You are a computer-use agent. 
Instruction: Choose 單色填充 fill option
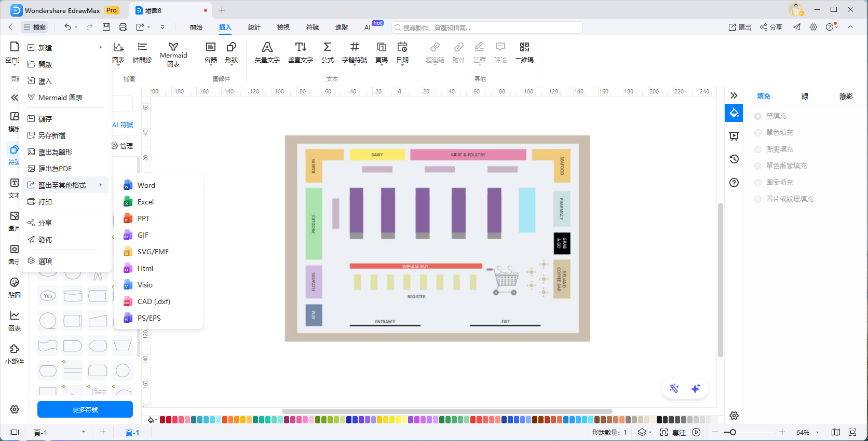point(758,133)
